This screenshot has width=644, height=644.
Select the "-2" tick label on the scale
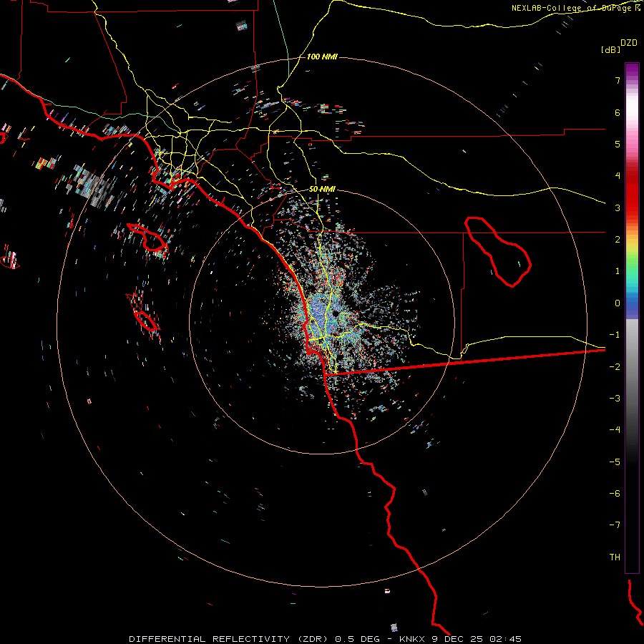[x=615, y=367]
